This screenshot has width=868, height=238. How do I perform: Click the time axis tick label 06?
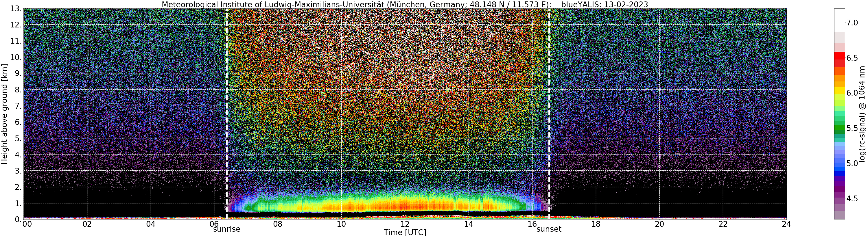pyautogui.click(x=214, y=224)
